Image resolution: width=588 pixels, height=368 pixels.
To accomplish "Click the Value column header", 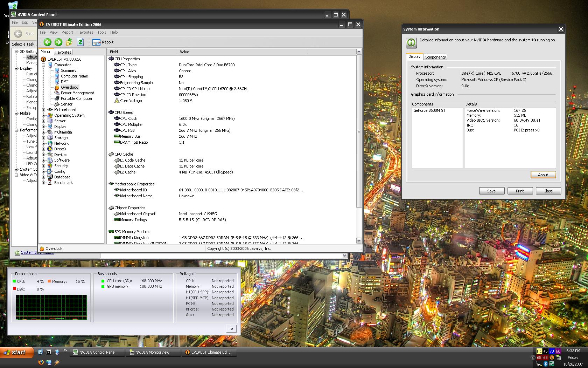I will pyautogui.click(x=242, y=52).
